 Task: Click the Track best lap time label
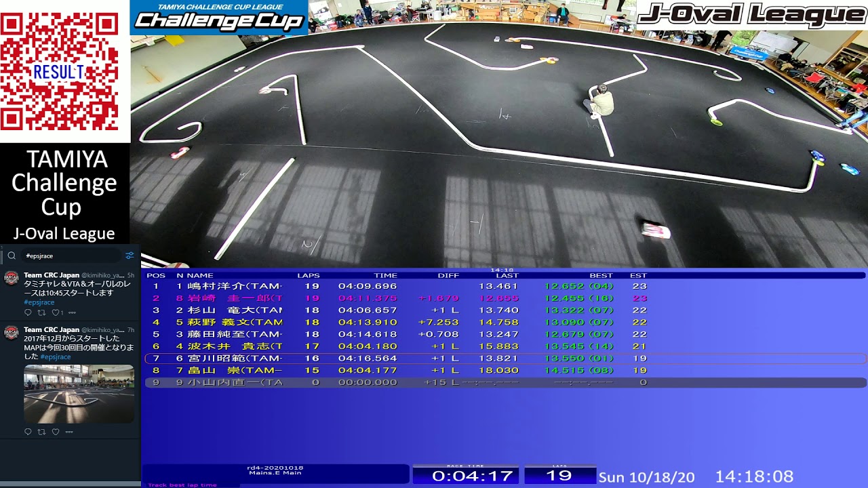182,485
